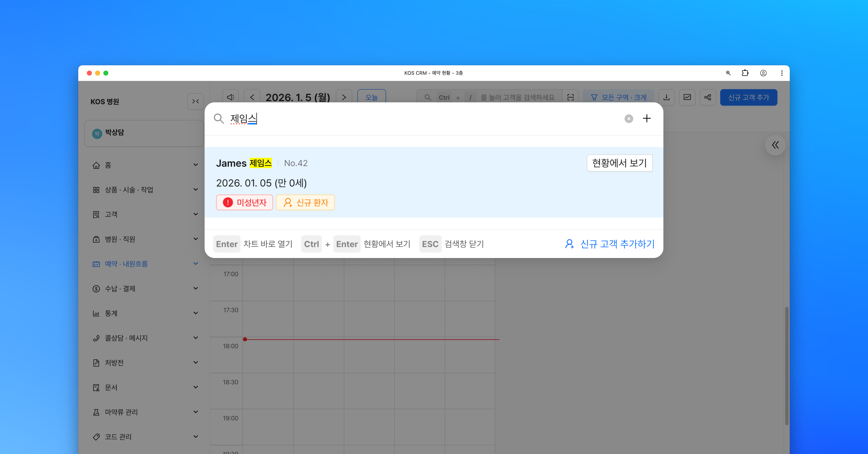Click the layout diagram icon
The width and height of the screenshot is (868, 454).
click(708, 97)
